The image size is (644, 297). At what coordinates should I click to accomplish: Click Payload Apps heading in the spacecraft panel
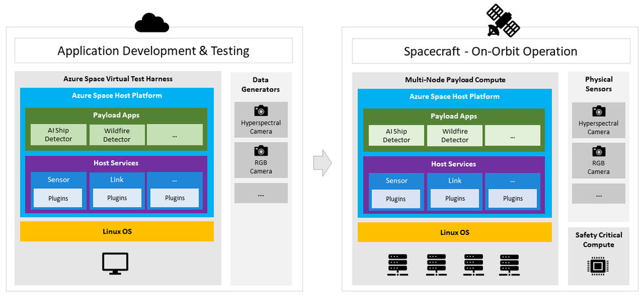click(454, 116)
